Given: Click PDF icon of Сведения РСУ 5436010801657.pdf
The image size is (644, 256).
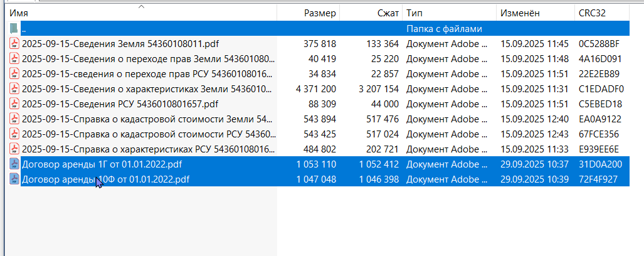Looking at the screenshot, I should coord(15,104).
